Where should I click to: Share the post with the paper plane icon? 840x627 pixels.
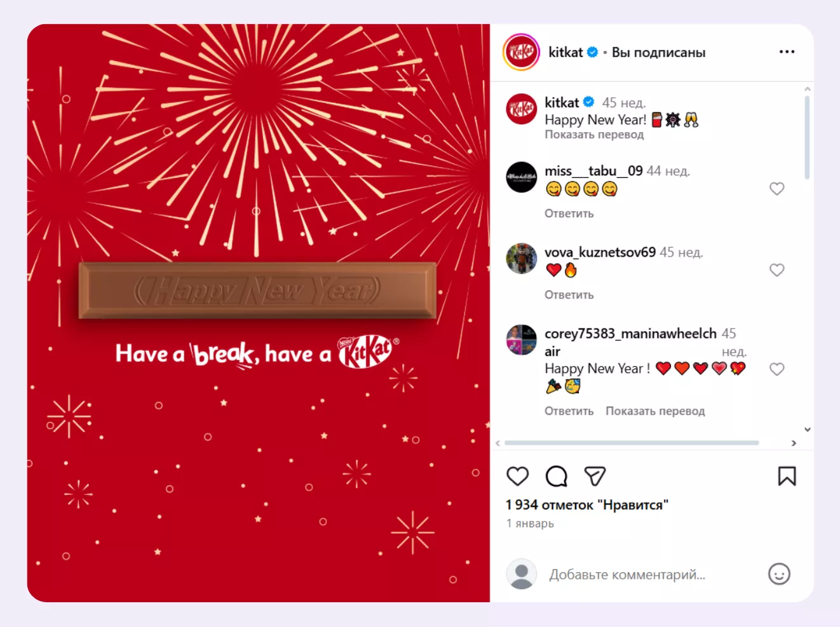[x=595, y=476]
